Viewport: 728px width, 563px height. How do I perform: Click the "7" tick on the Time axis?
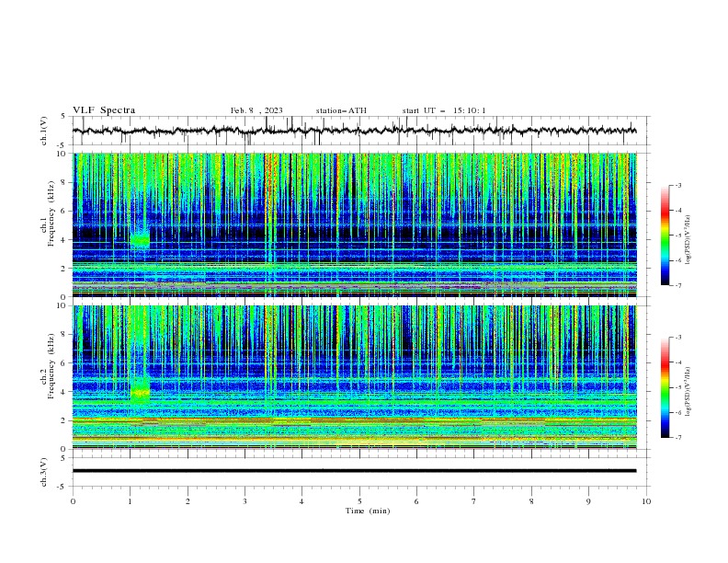tap(474, 501)
